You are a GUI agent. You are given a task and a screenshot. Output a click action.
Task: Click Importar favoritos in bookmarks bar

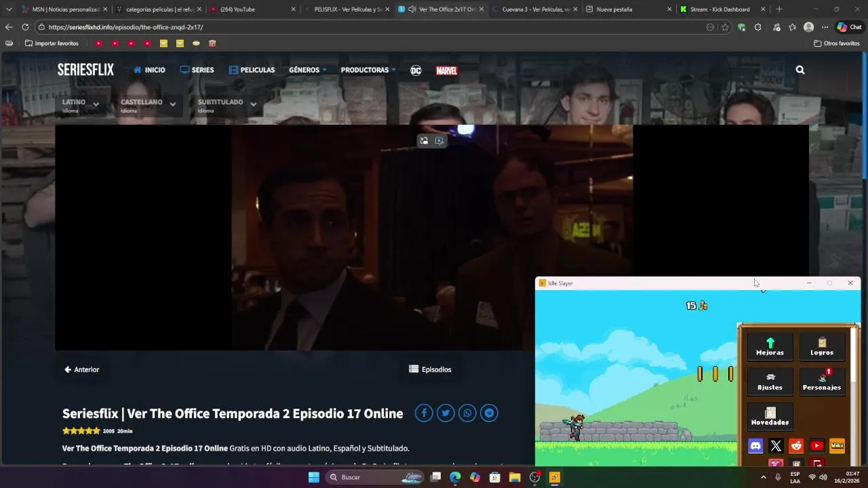click(52, 43)
